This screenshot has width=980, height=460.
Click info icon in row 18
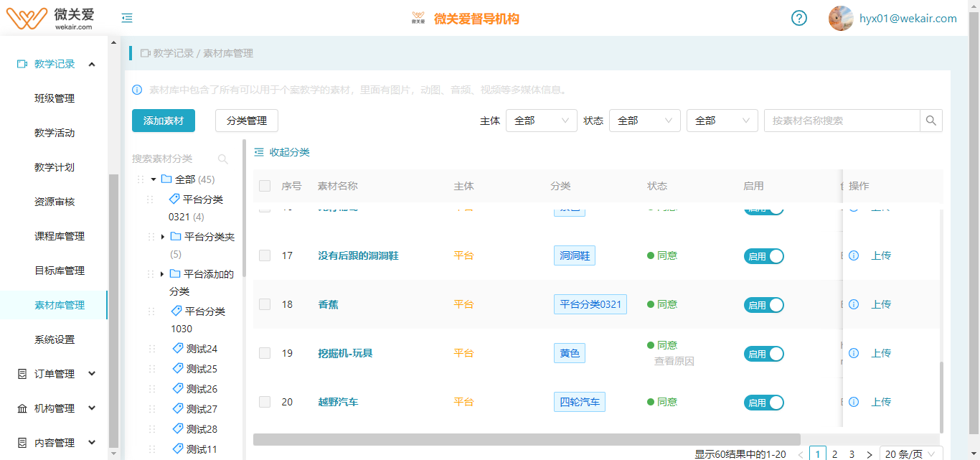(x=854, y=304)
